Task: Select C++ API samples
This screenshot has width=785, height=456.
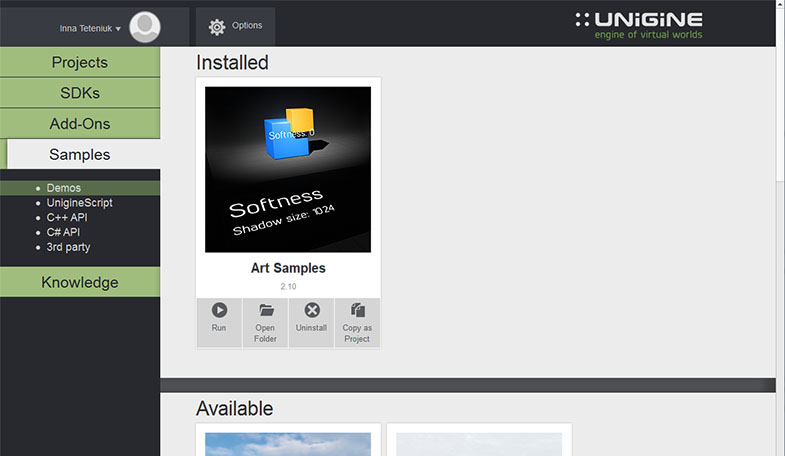Action: pyautogui.click(x=67, y=217)
